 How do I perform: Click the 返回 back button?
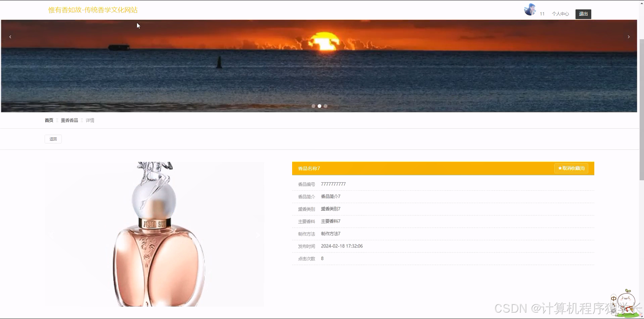point(53,139)
